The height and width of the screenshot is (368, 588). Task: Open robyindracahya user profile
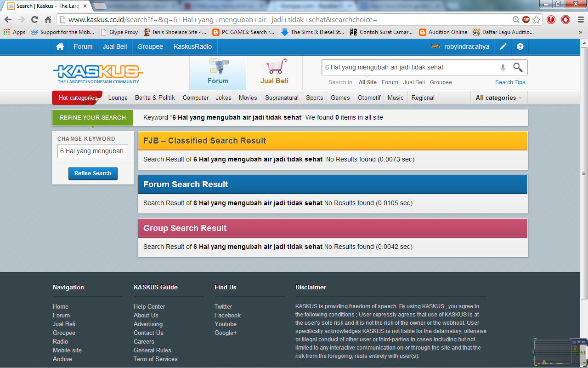tap(460, 46)
